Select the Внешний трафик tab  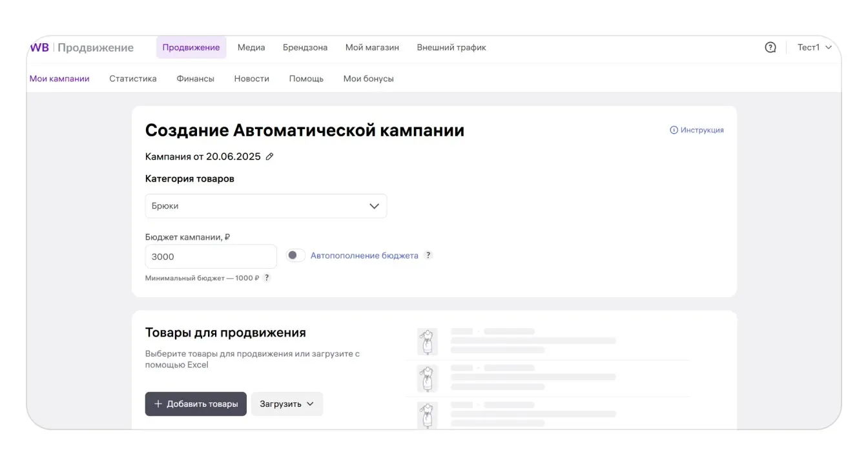pos(451,47)
